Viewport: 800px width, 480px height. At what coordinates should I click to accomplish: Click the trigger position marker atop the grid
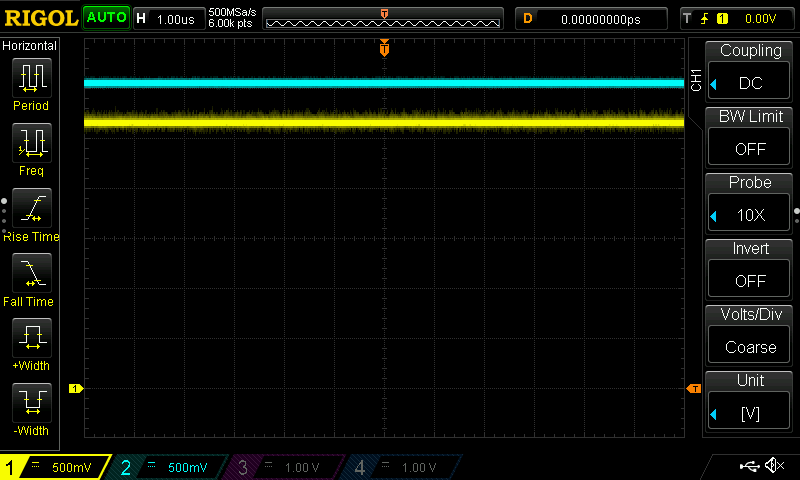[x=384, y=48]
